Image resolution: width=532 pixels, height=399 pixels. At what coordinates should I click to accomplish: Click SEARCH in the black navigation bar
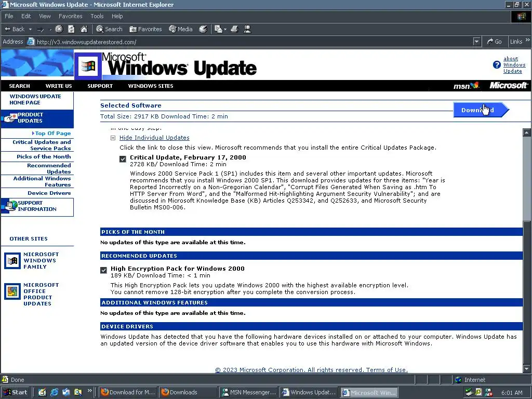point(19,86)
